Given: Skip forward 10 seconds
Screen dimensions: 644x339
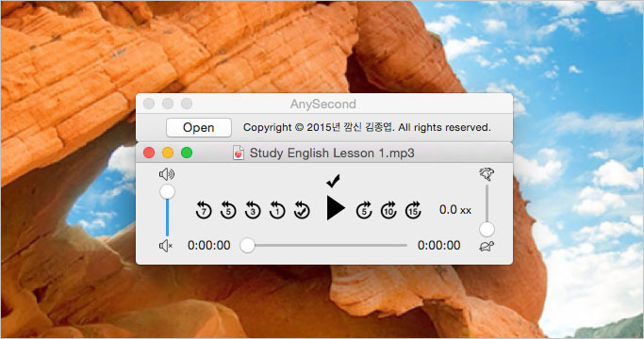Looking at the screenshot, I should 388,210.
